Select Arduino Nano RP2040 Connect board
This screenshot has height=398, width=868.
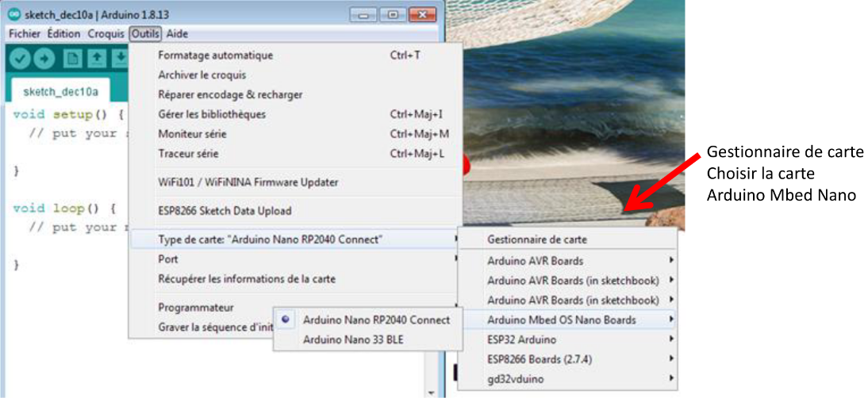tap(368, 320)
